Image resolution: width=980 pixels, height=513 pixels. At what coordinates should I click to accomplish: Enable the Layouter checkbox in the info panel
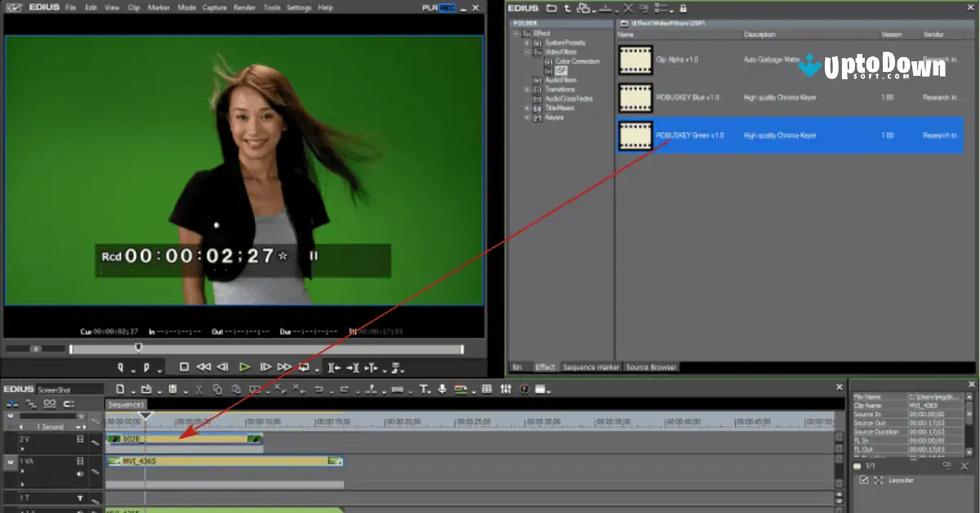[862, 480]
